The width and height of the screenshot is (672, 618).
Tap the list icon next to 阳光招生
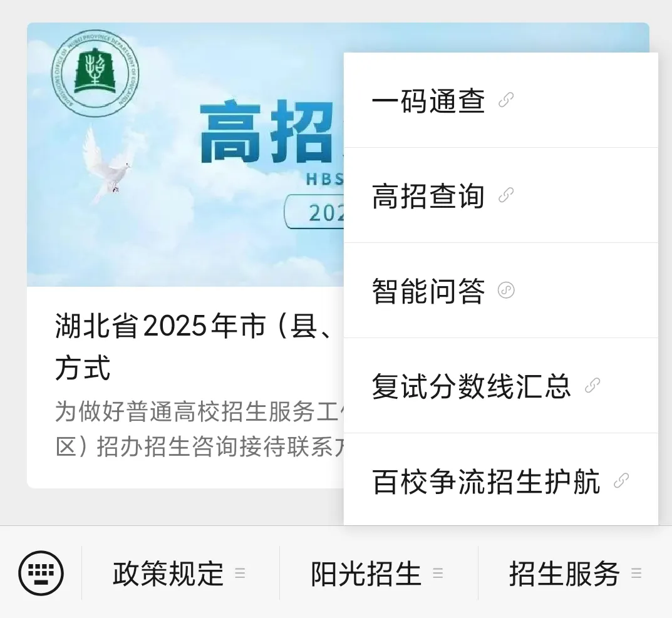click(x=438, y=574)
